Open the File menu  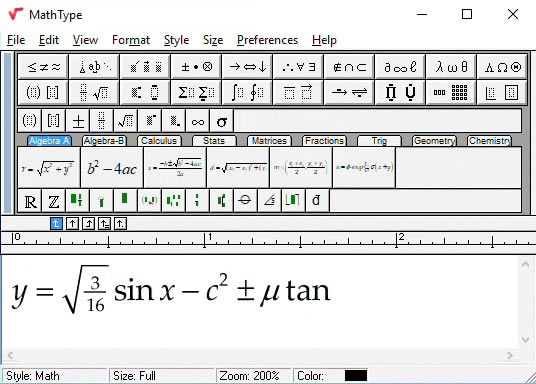click(16, 40)
